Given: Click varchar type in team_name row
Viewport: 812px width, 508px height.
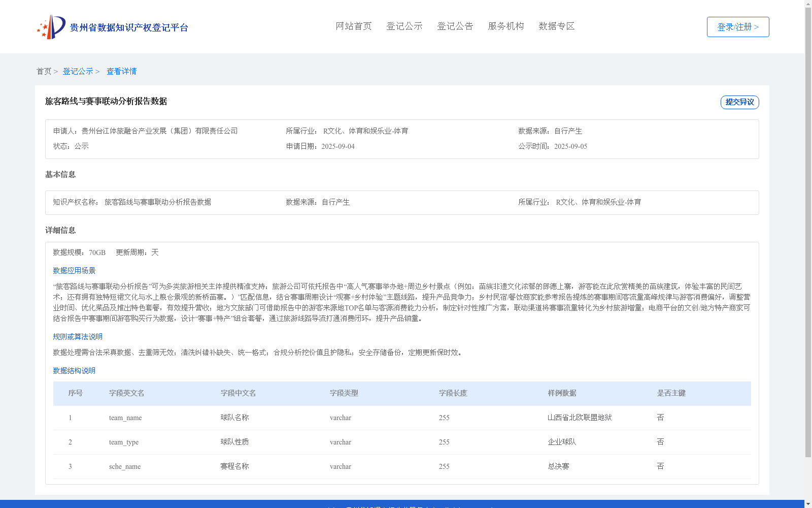Looking at the screenshot, I should [341, 418].
